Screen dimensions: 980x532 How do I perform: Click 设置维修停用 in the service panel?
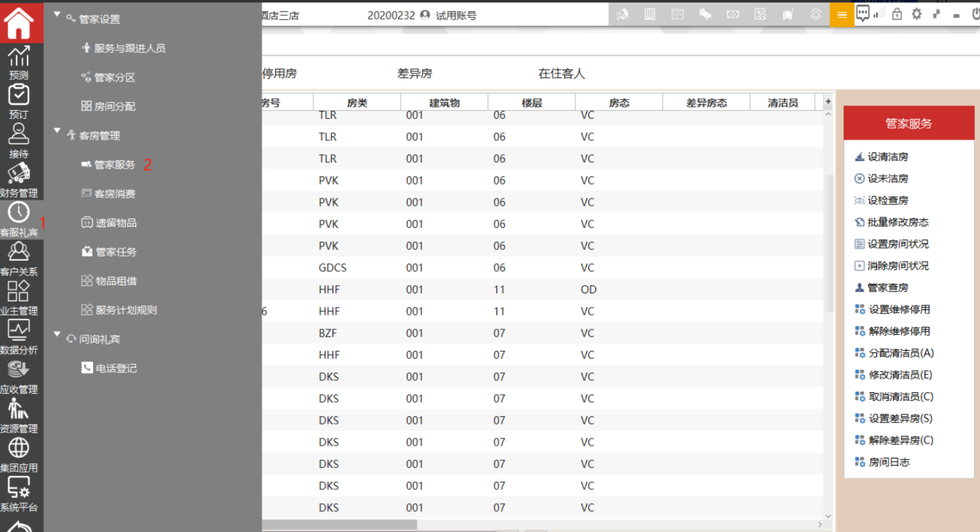click(x=899, y=309)
